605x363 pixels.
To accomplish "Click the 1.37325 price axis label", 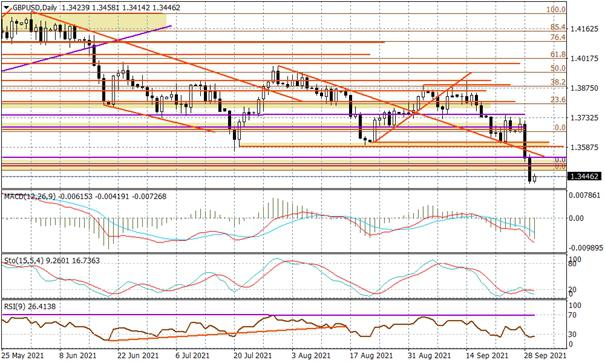I will click(x=585, y=118).
